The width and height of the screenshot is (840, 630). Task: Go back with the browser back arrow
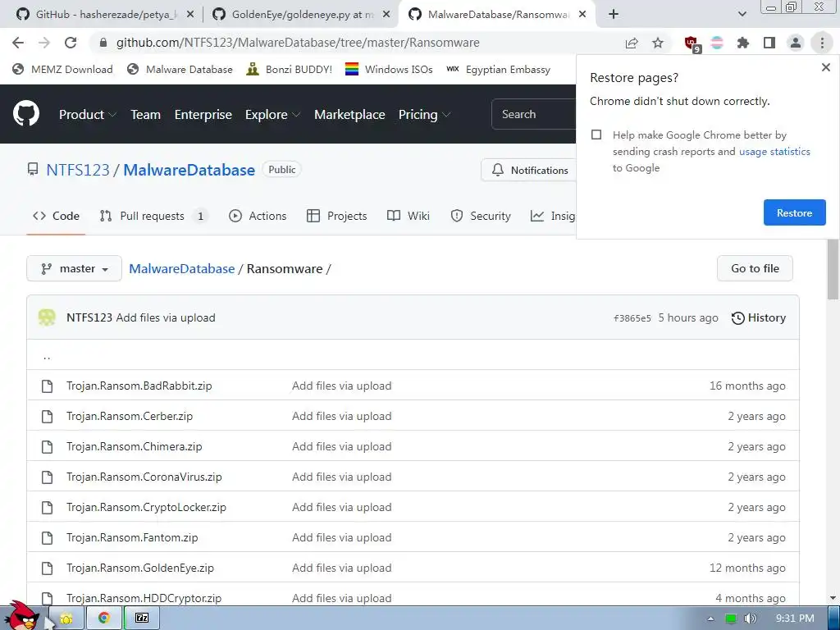[18, 43]
